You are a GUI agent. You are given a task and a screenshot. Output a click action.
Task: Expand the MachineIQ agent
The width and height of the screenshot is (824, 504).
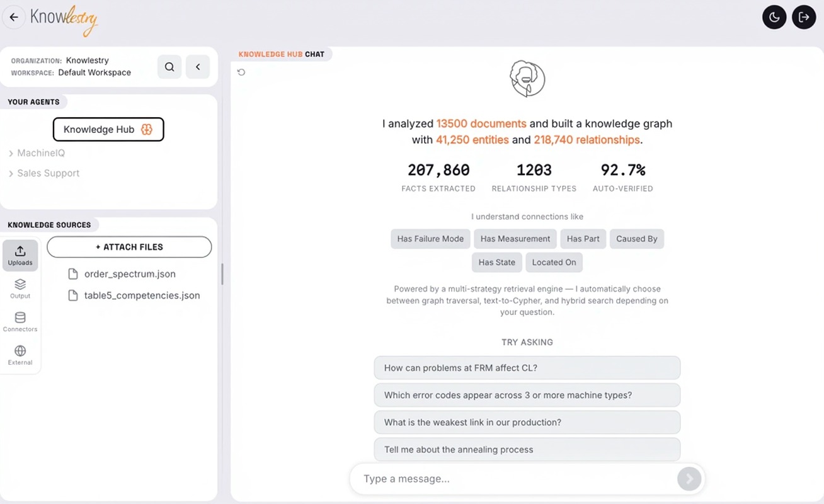tap(40, 153)
